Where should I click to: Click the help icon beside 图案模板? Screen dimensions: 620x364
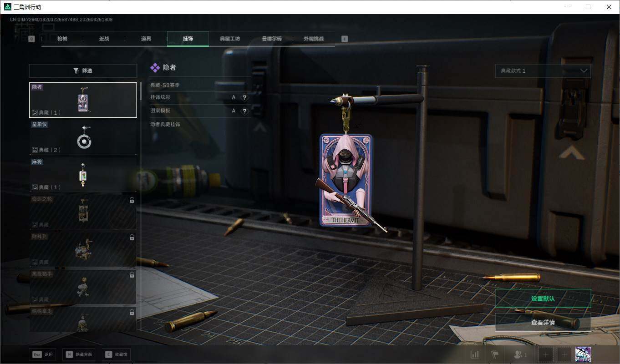(244, 111)
